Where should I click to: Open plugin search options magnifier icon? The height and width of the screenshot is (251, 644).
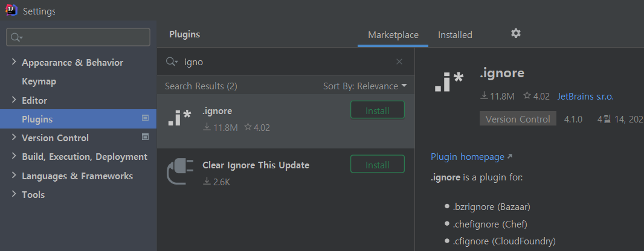pyautogui.click(x=172, y=62)
